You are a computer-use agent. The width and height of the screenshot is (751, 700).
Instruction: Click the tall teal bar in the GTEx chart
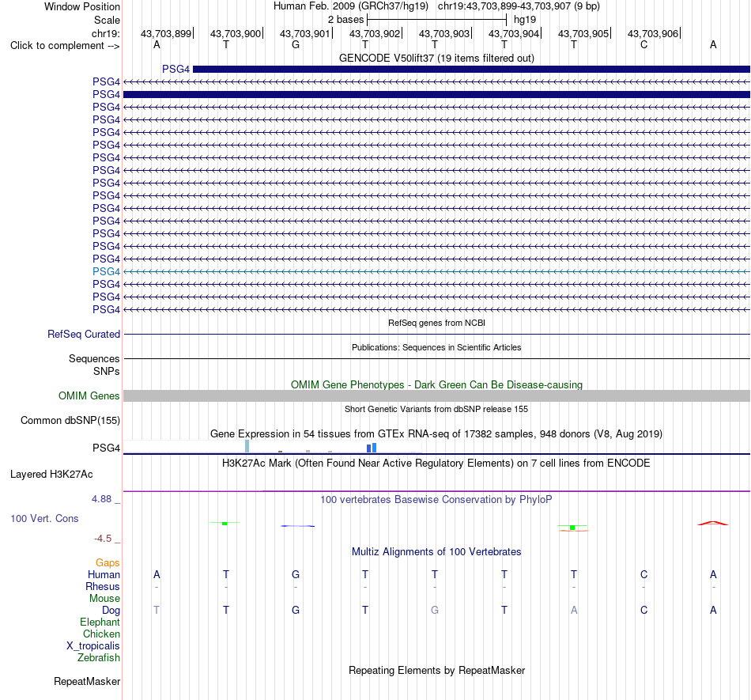click(x=247, y=446)
